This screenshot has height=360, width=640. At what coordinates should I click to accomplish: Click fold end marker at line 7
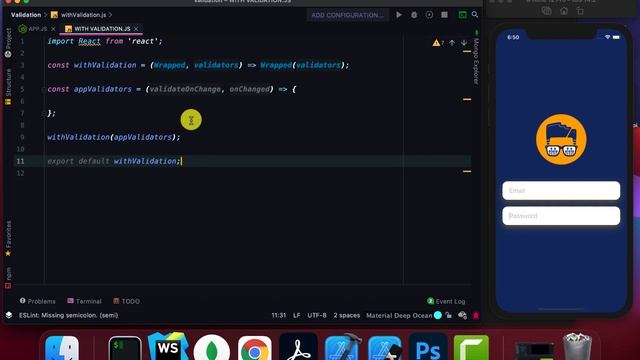(x=43, y=114)
